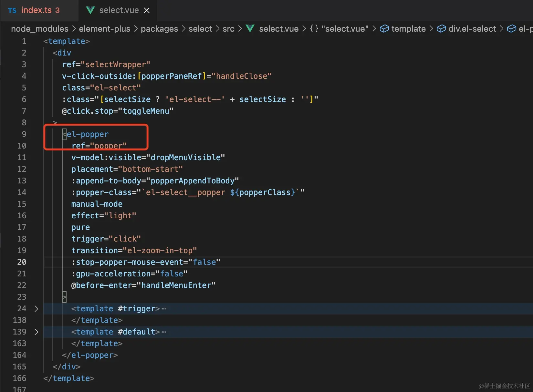The height and width of the screenshot is (392, 533).
Task: Place cursor on ref="selectWrapper" line
Action: [106, 65]
